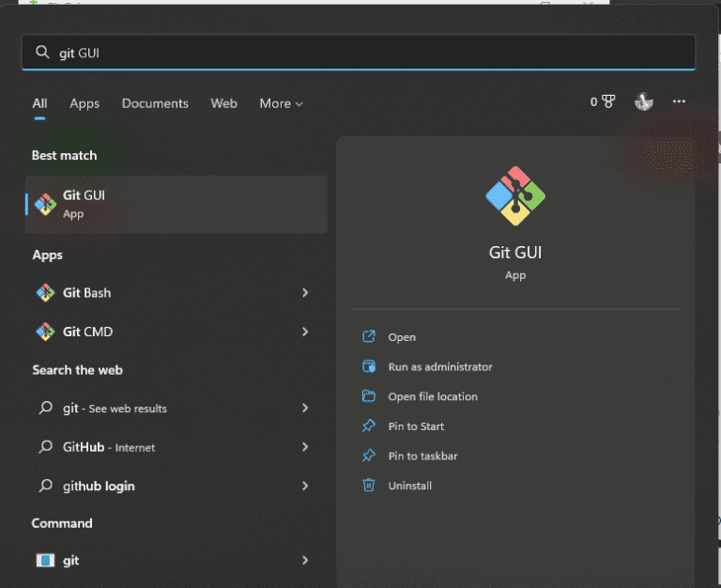This screenshot has width=721, height=588.
Task: Switch to the Web filter tab
Action: click(x=224, y=103)
